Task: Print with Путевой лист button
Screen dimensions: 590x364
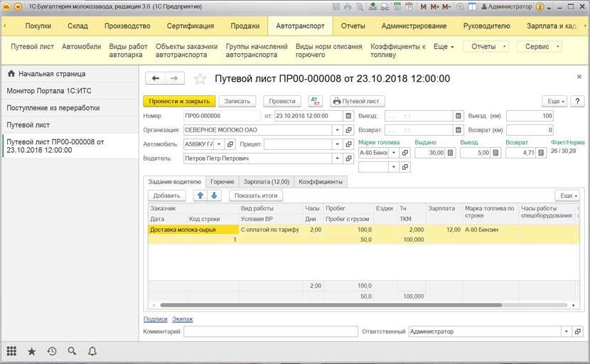Action: pyautogui.click(x=357, y=101)
